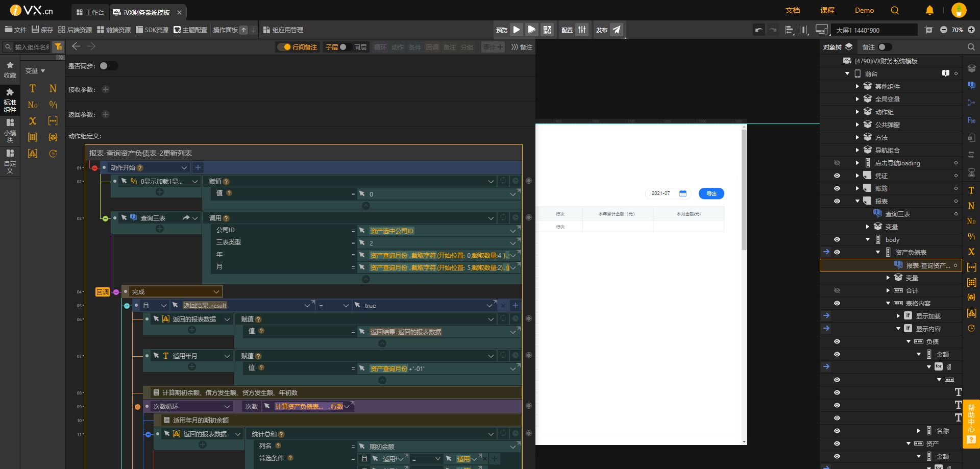Screen dimensions: 980x469
Task: Click the search icon in top bar
Action: [x=895, y=10]
